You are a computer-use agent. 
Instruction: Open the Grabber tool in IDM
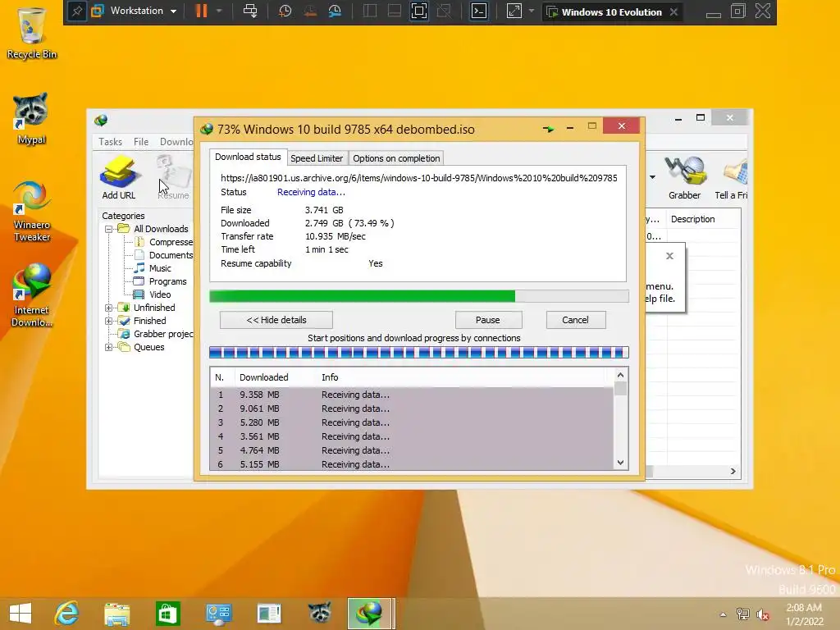685,177
